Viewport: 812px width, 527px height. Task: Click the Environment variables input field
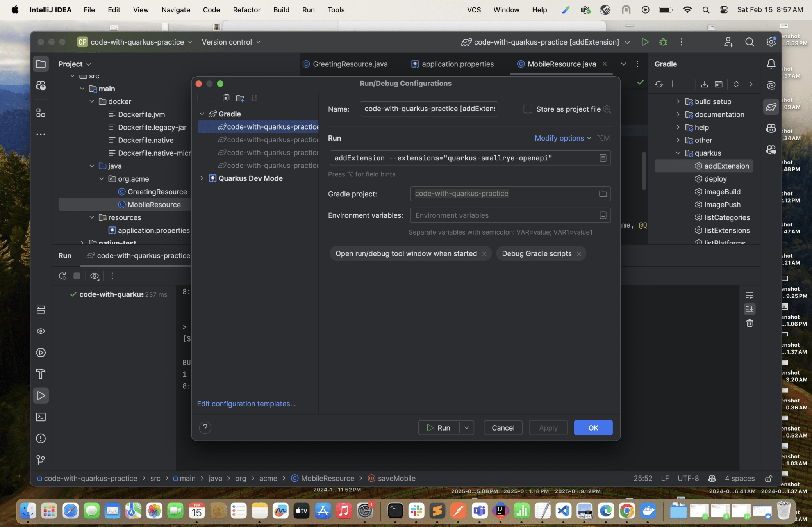504,215
